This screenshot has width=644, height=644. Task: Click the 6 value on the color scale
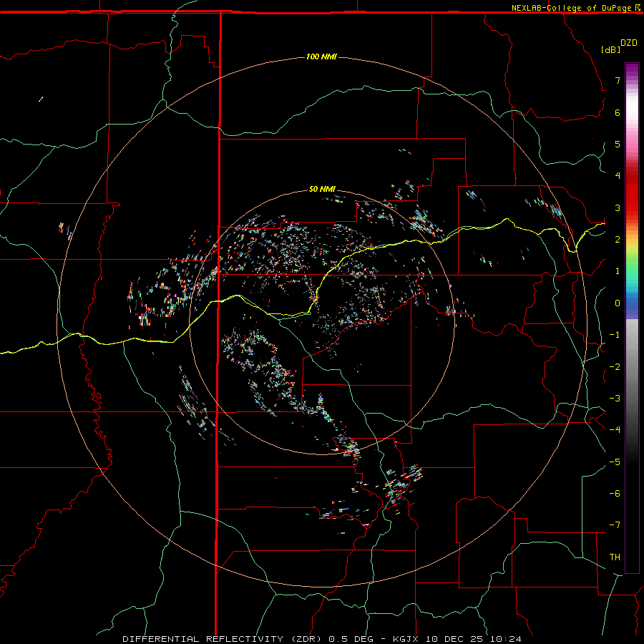(x=618, y=112)
